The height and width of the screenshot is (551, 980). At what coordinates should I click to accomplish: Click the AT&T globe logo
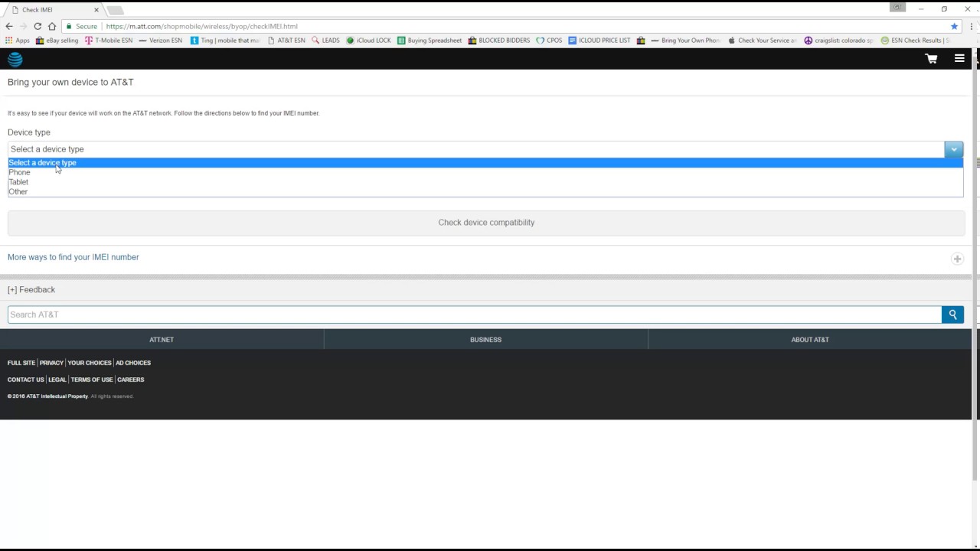(x=15, y=59)
